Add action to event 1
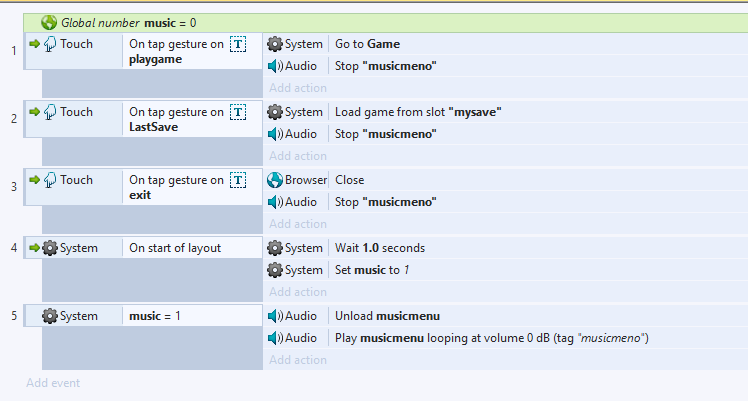This screenshot has height=401, width=748. pyautogui.click(x=298, y=88)
